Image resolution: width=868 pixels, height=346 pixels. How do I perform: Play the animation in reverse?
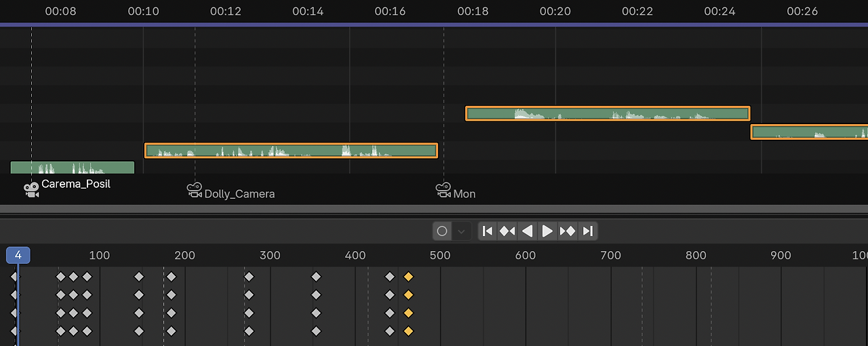pyautogui.click(x=527, y=231)
